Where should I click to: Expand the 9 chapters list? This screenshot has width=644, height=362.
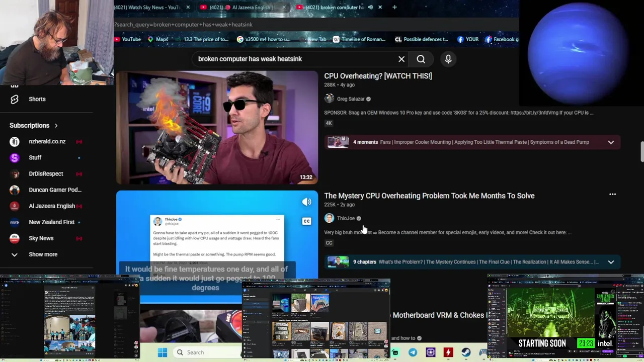(x=611, y=262)
